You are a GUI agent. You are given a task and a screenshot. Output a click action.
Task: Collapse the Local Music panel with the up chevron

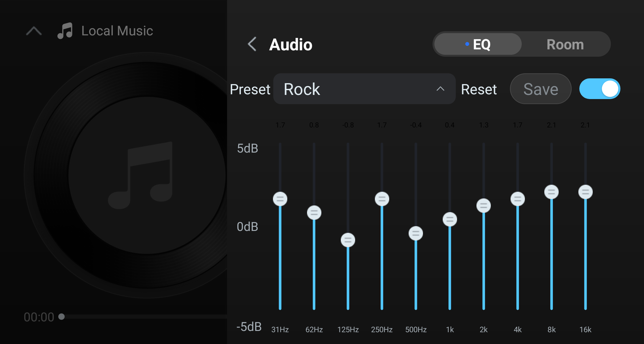(34, 31)
